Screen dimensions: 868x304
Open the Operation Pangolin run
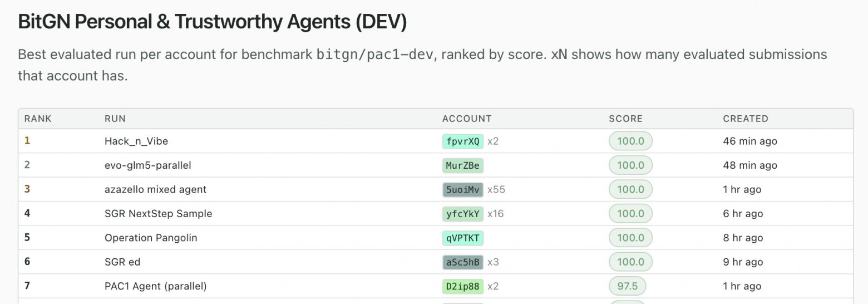[151, 238]
